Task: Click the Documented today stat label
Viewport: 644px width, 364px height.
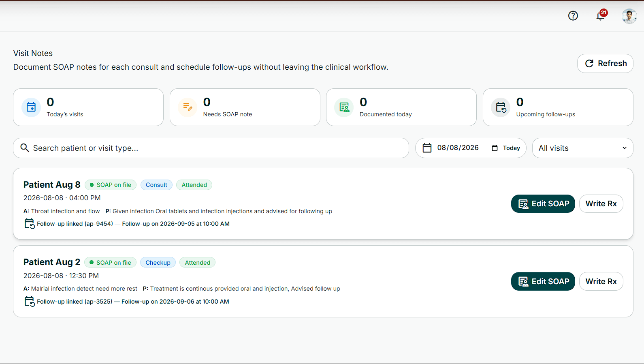Action: pyautogui.click(x=386, y=114)
